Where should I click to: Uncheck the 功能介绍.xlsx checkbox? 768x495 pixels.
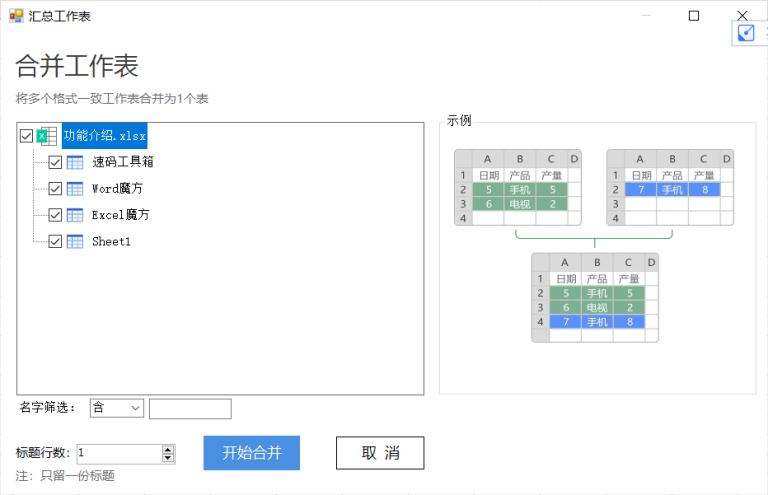click(x=26, y=136)
